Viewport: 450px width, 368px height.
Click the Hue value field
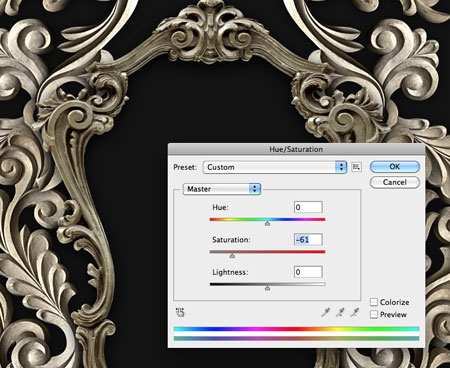pyautogui.click(x=308, y=207)
